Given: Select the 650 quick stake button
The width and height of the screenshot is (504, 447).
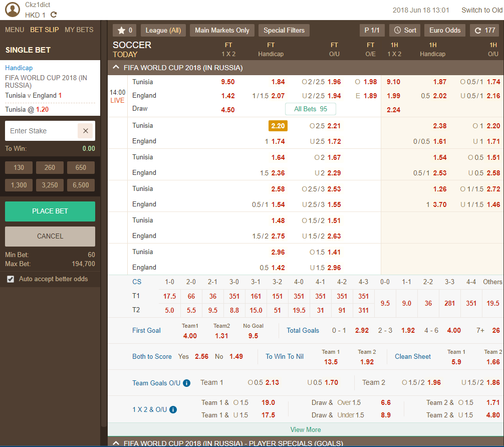Looking at the screenshot, I should 81,167.
